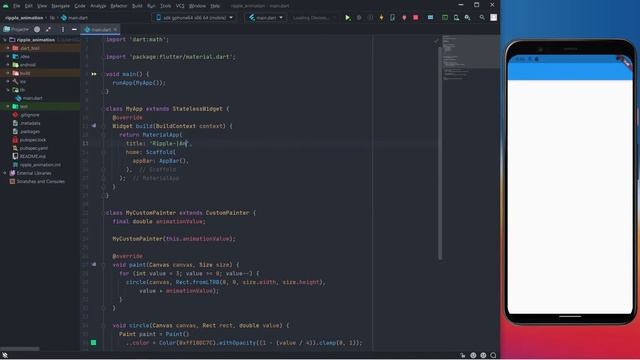Expand the test folder
The image size is (640, 360).
tap(8, 106)
